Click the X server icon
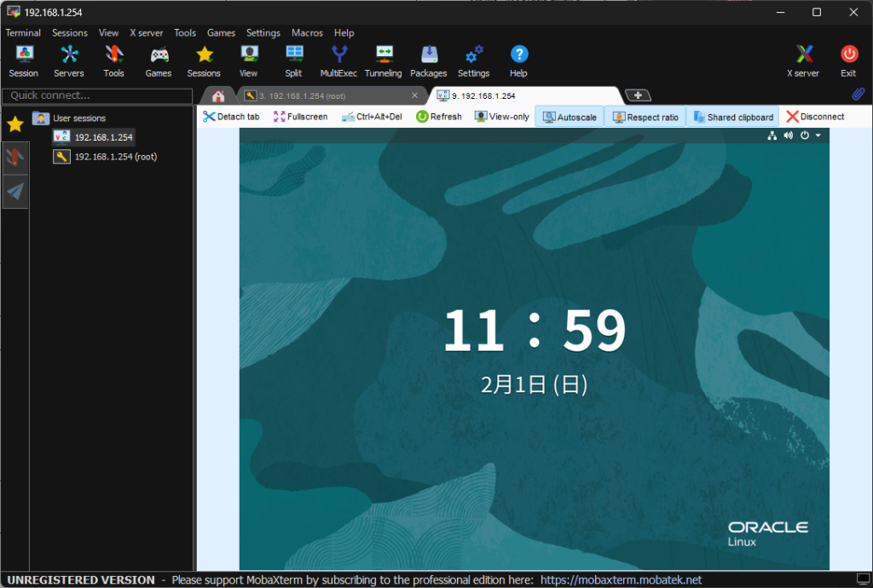This screenshot has width=873, height=588. tap(802, 61)
